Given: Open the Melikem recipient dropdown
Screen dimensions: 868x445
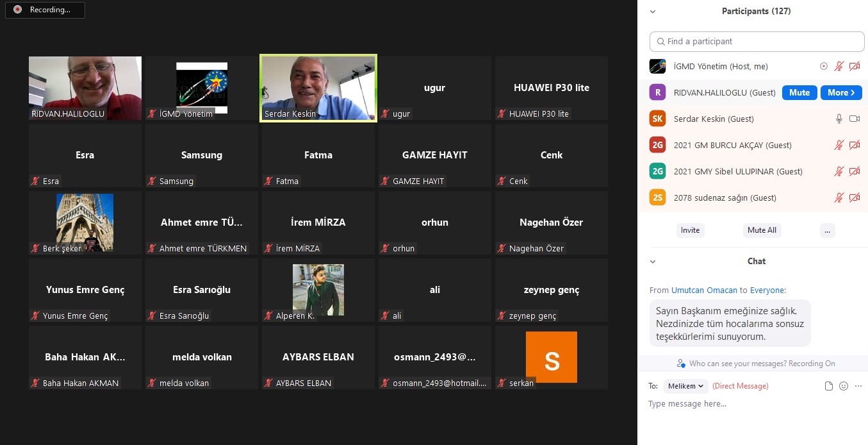Looking at the screenshot, I should 685,386.
